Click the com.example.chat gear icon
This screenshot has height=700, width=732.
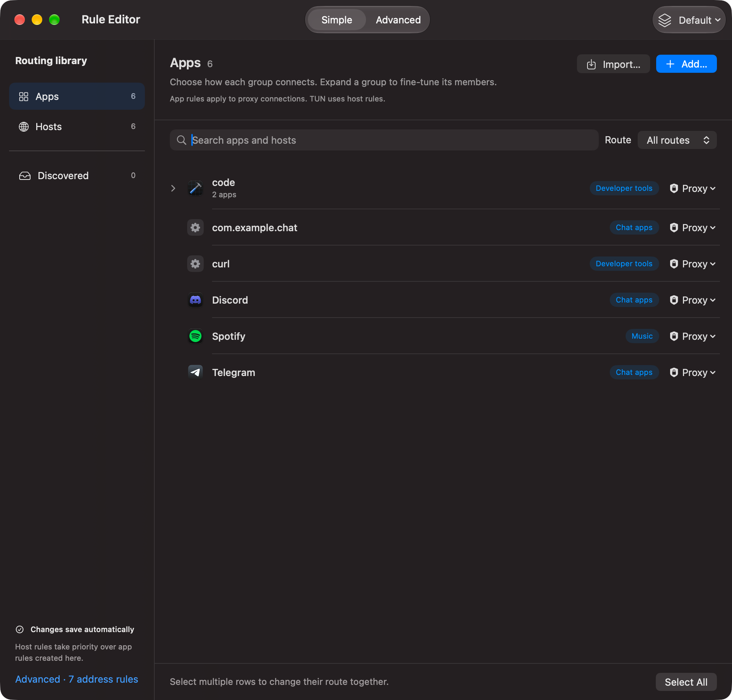click(x=195, y=227)
